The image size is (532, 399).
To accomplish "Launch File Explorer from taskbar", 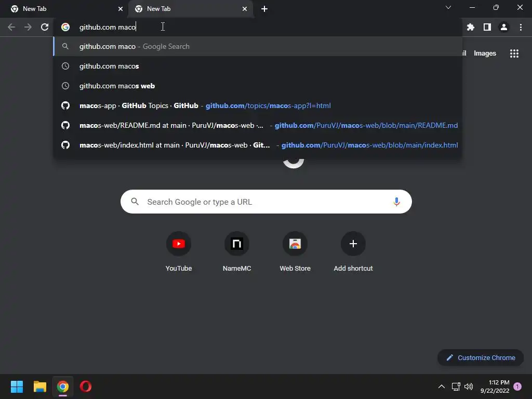I will 40,387.
